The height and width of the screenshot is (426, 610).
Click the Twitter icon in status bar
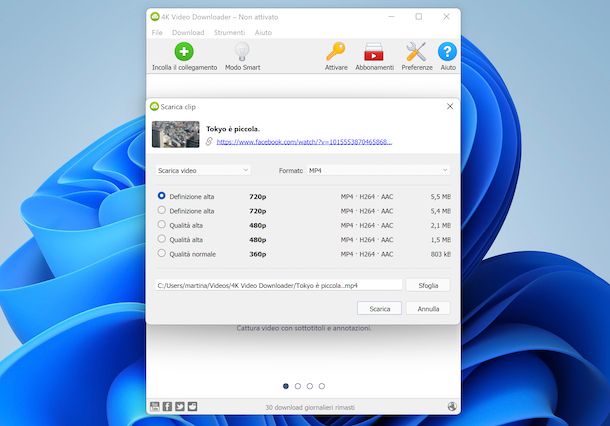click(x=180, y=407)
